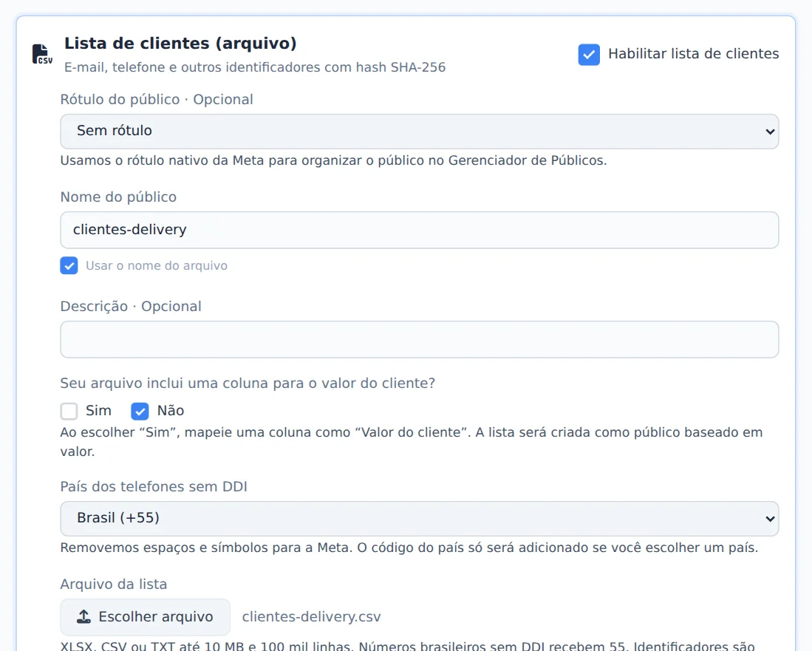Check the Sim option for customer value
The width and height of the screenshot is (812, 651).
point(69,411)
